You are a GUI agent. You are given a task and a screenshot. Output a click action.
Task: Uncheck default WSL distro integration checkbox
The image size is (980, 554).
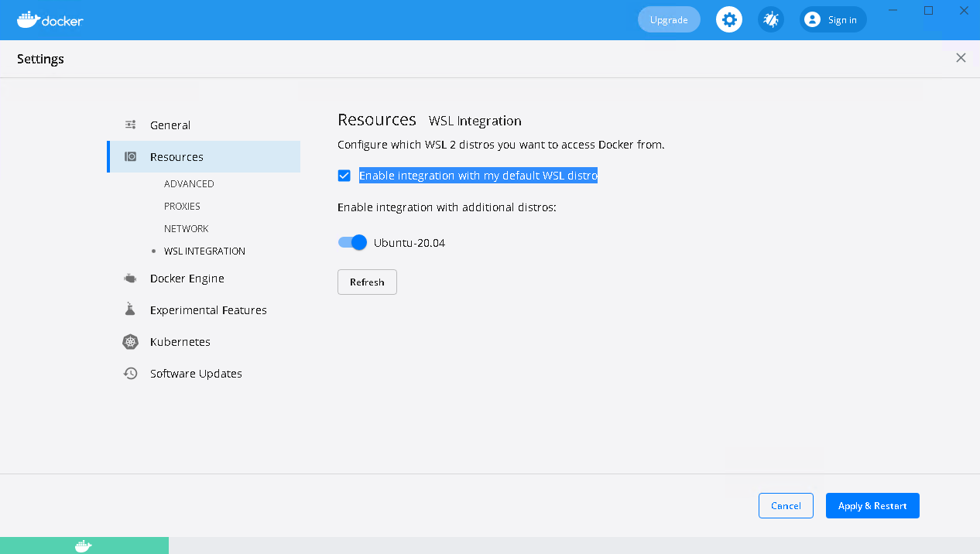(x=344, y=176)
